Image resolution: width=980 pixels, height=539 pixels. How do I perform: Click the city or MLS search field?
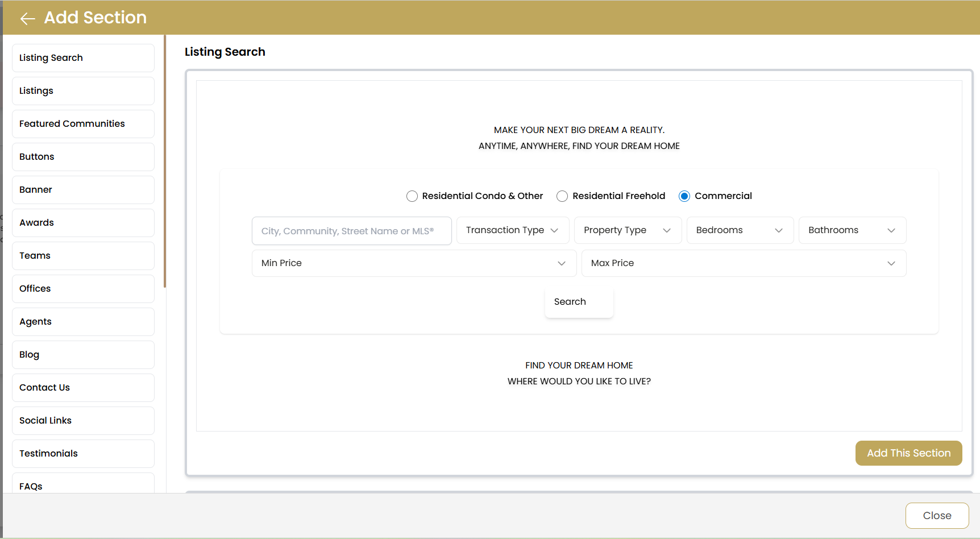tap(351, 231)
